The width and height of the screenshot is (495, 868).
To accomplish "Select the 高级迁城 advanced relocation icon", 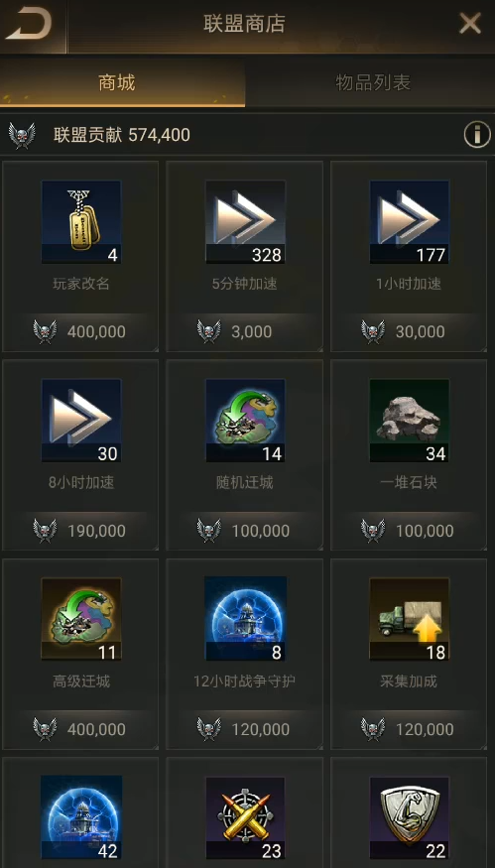I will click(80, 619).
